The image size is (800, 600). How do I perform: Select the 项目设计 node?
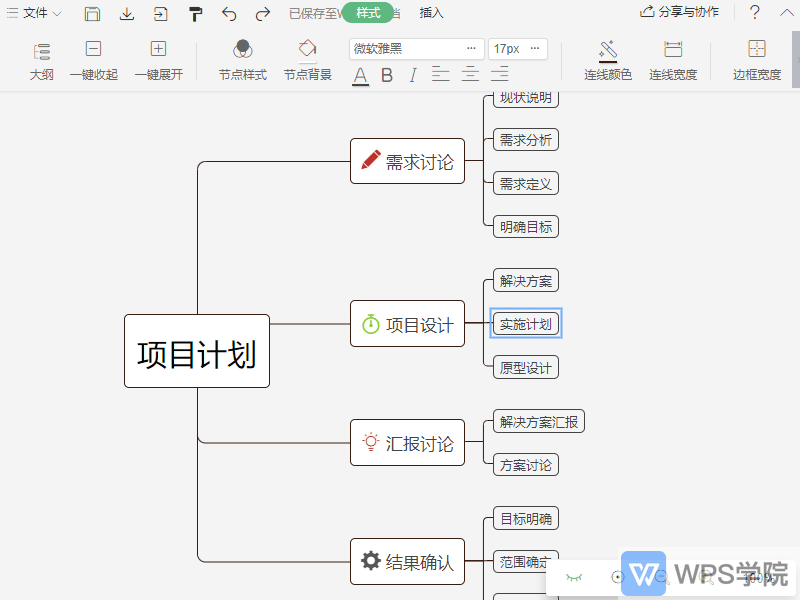[x=407, y=323]
